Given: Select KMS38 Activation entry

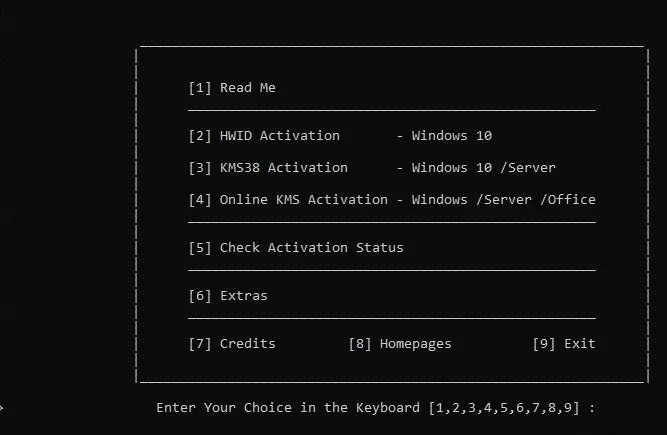Looking at the screenshot, I should (268, 168).
